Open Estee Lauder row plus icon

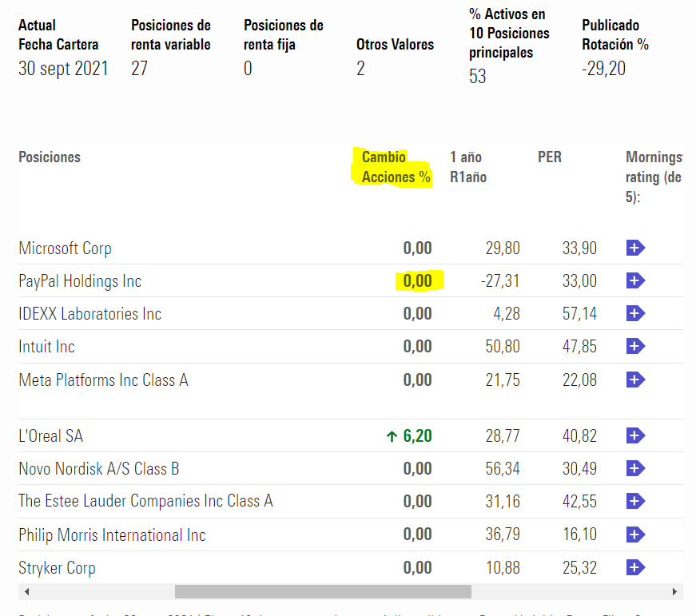click(x=635, y=502)
